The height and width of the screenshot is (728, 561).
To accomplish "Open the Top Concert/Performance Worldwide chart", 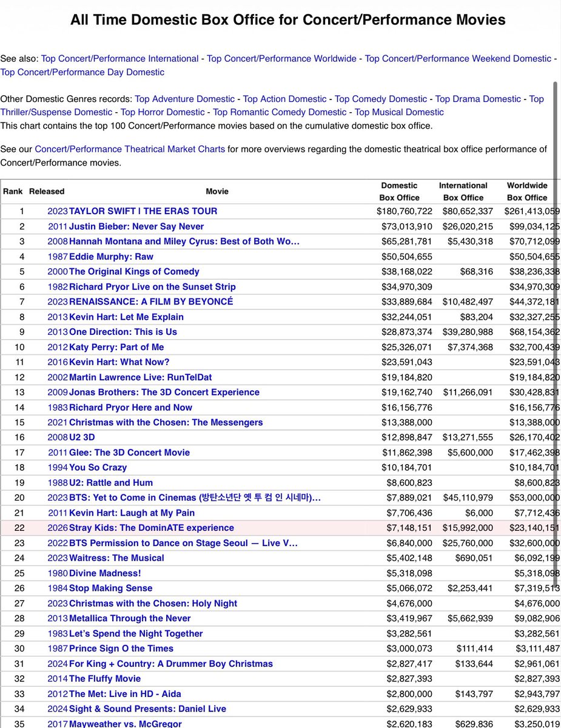I will 281,58.
